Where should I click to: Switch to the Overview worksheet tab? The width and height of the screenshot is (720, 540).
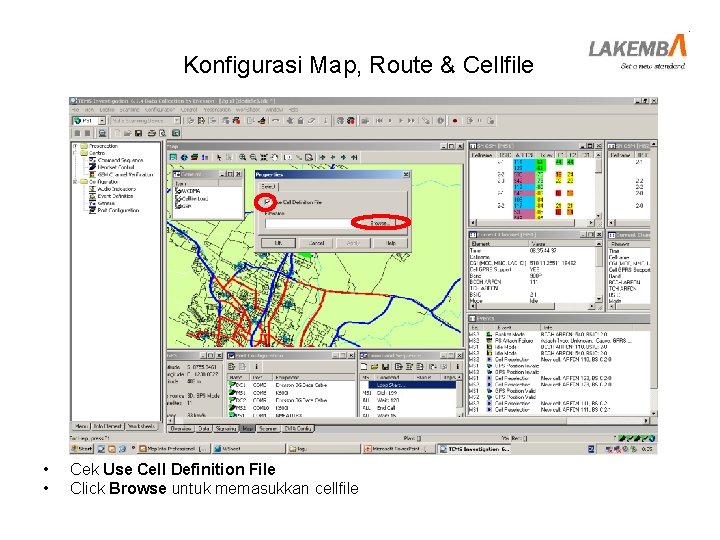(x=180, y=428)
